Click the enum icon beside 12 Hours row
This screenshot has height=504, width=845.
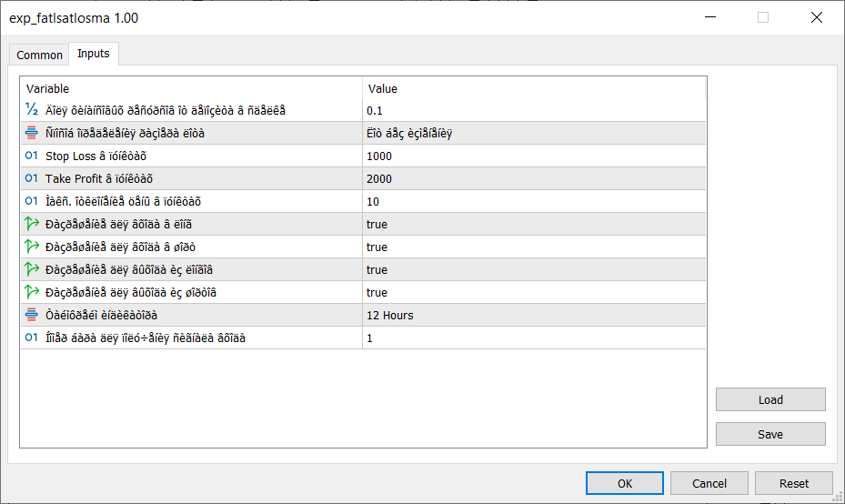(x=32, y=316)
